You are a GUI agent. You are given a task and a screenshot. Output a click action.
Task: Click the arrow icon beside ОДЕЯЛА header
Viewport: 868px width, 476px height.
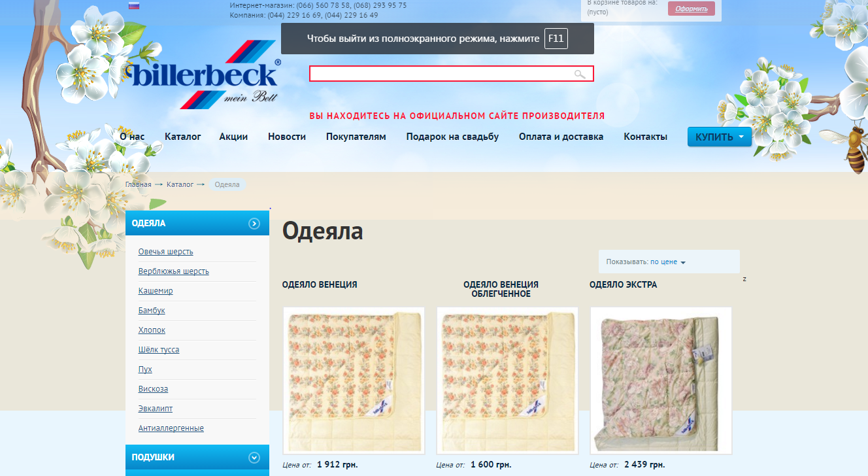(254, 224)
